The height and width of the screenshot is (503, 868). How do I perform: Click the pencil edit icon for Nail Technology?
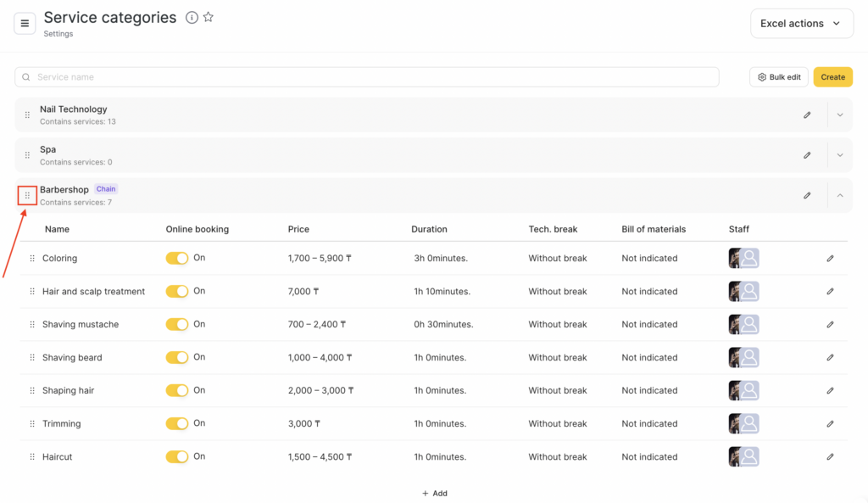pyautogui.click(x=807, y=115)
